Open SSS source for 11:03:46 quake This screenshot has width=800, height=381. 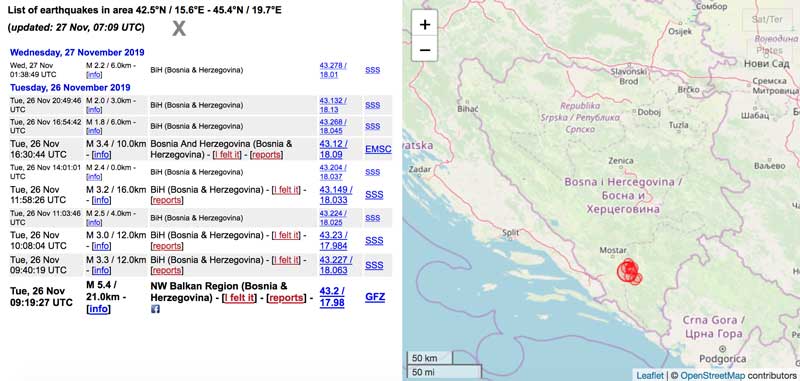click(372, 218)
